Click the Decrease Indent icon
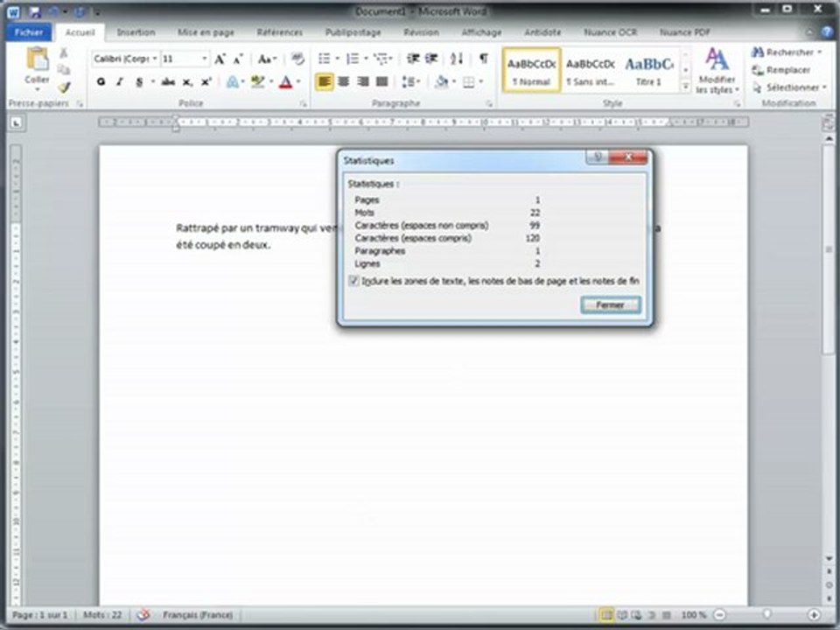Image resolution: width=840 pixels, height=630 pixels. point(412,59)
